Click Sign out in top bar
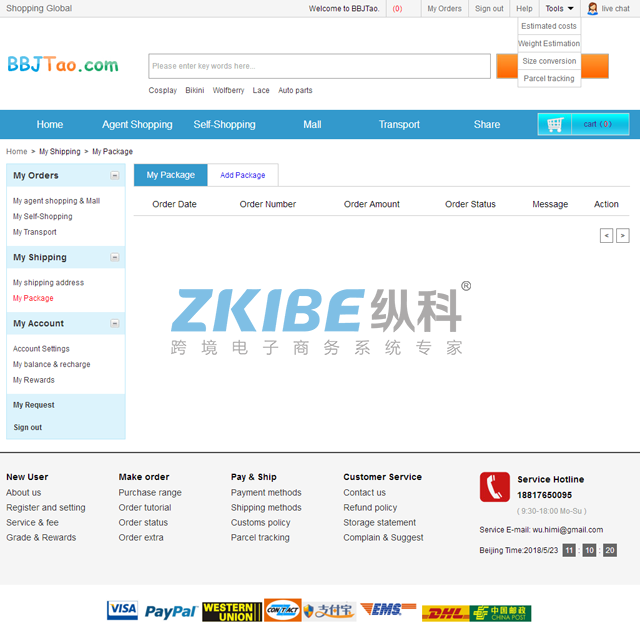Screen dimensions: 640x636 pyautogui.click(x=489, y=9)
